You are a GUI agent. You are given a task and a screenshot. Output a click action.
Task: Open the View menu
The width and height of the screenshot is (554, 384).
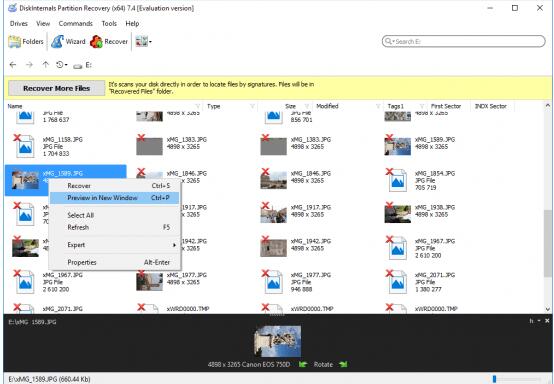(43, 24)
